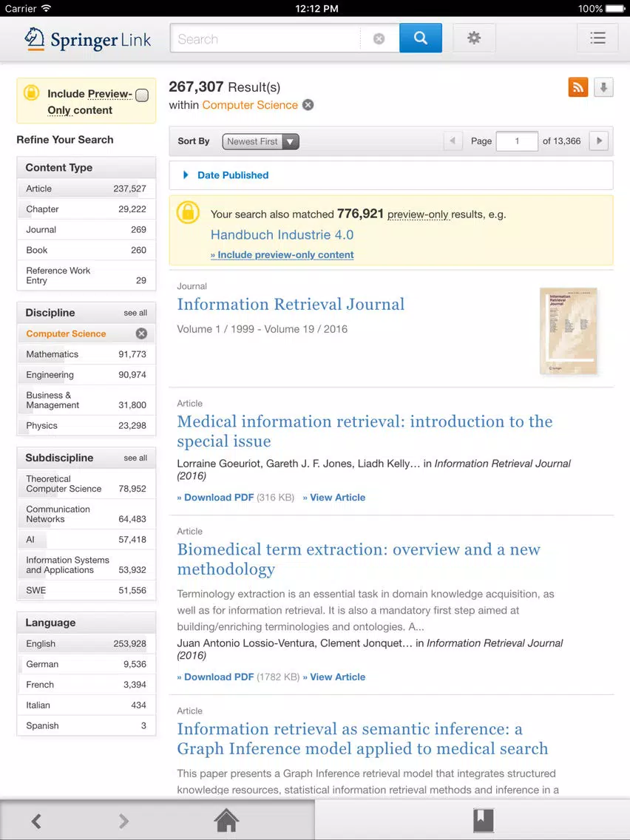
Task: Select AI subdiscipline
Action: [x=87, y=540]
